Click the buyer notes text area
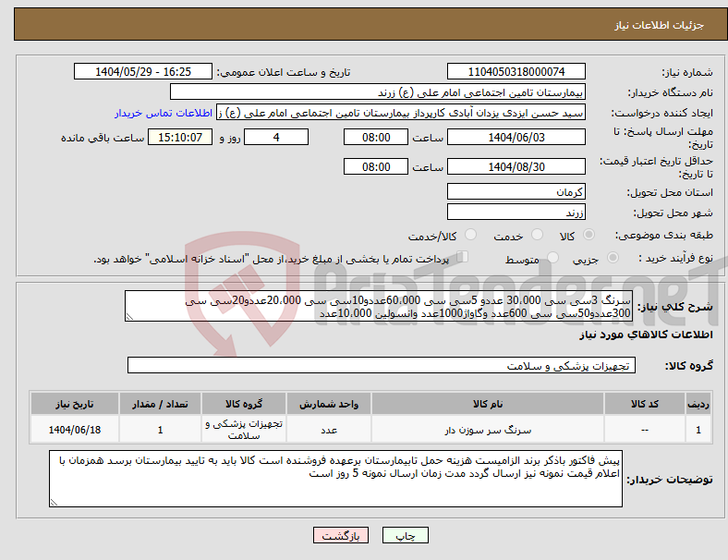728x560 pixels. (335, 479)
